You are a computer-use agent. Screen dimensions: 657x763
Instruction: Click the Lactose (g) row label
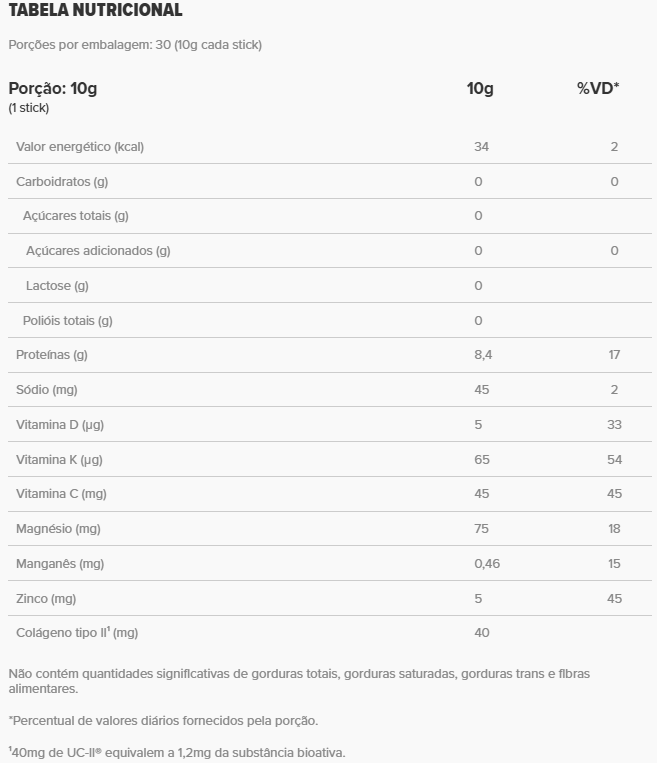point(57,286)
